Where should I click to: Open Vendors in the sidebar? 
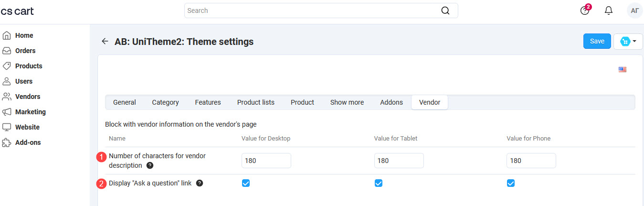pos(28,97)
